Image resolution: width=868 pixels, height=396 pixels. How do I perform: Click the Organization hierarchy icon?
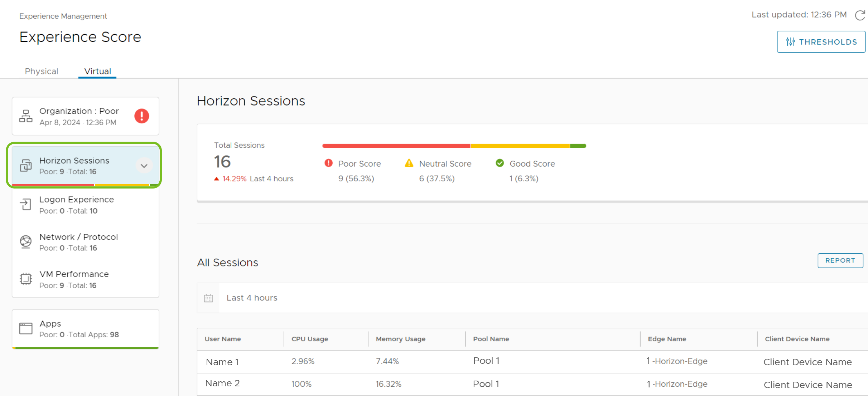tap(26, 116)
